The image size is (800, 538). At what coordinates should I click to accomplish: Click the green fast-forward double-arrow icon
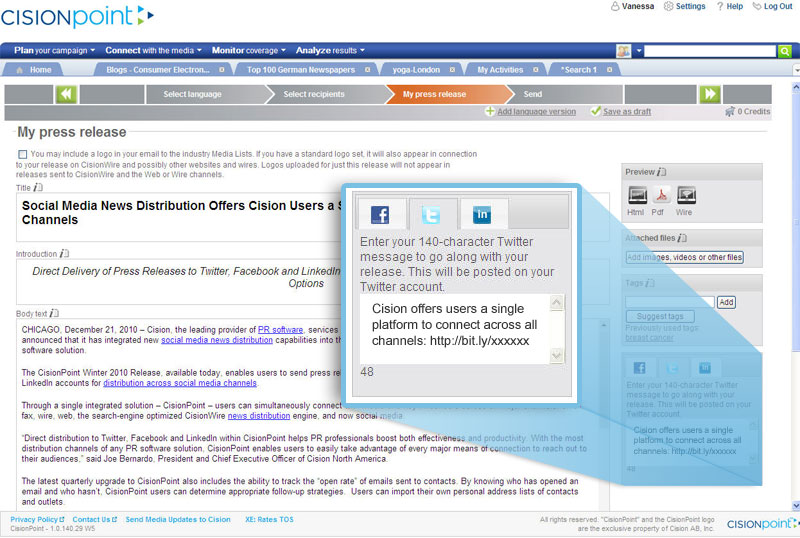pyautogui.click(x=710, y=94)
